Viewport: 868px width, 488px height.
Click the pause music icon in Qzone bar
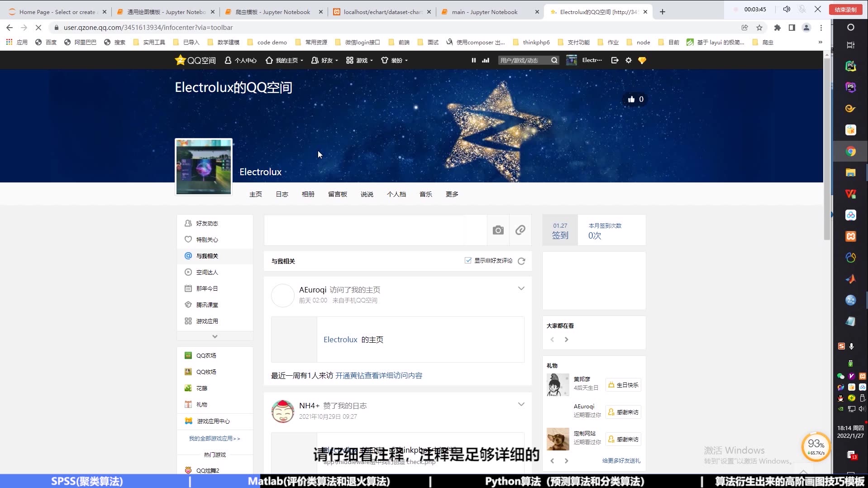point(474,60)
